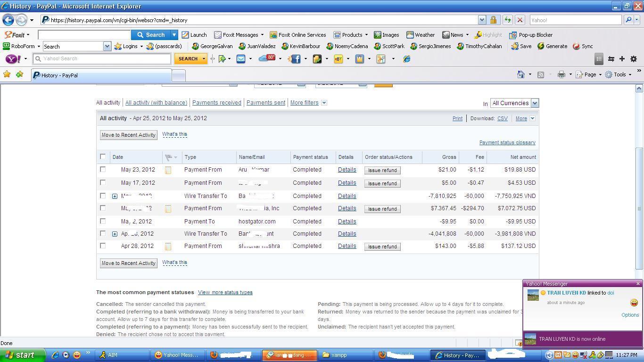Switch to Payments sent filter
Viewport: 644px width, 362px height.
coord(266,103)
